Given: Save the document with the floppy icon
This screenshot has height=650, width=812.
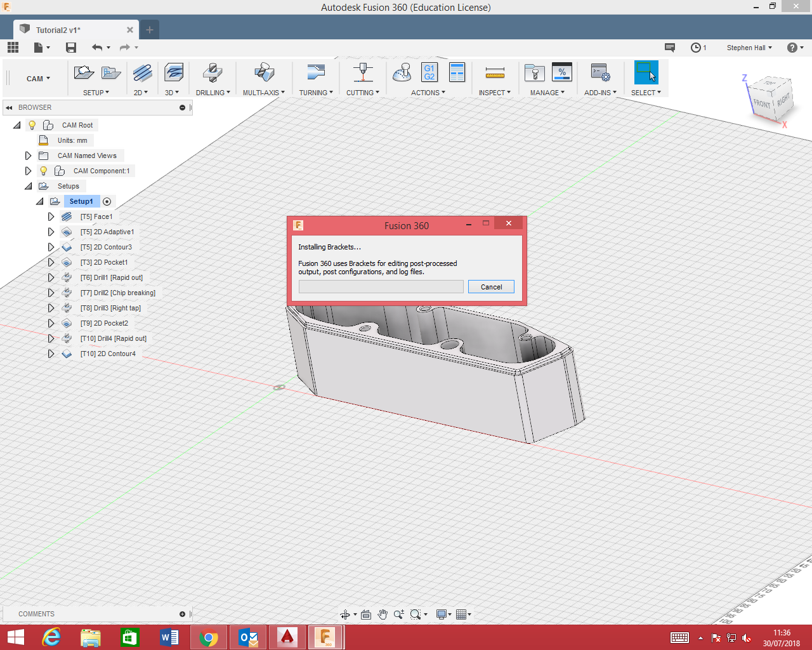Looking at the screenshot, I should click(71, 48).
